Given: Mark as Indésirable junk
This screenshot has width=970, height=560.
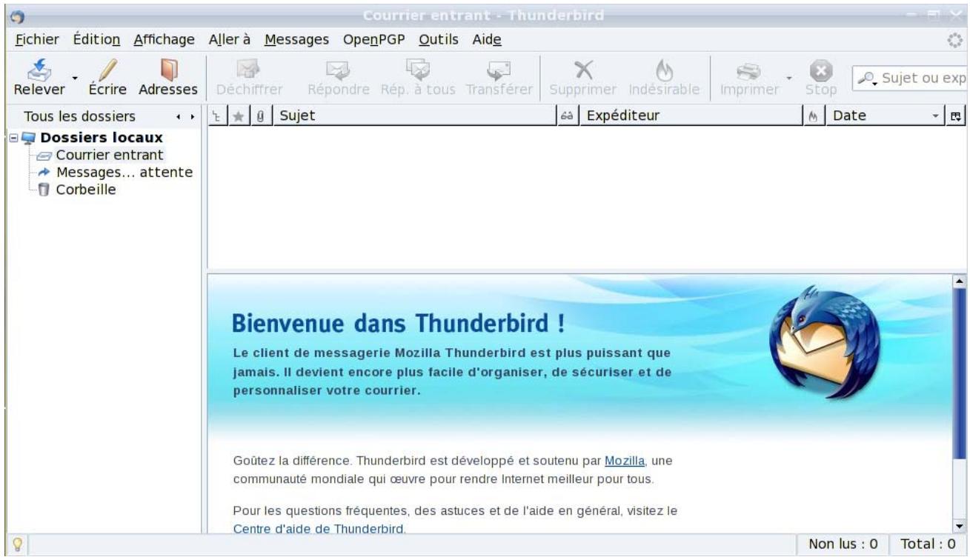Looking at the screenshot, I should (664, 78).
